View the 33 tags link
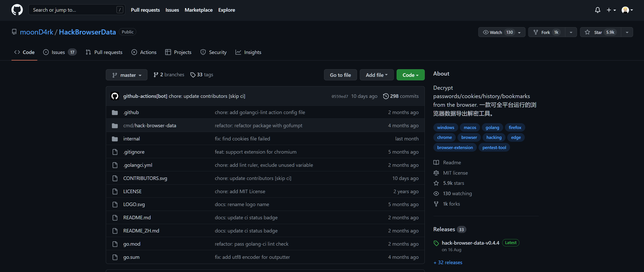Image resolution: width=644 pixels, height=272 pixels. tap(202, 75)
